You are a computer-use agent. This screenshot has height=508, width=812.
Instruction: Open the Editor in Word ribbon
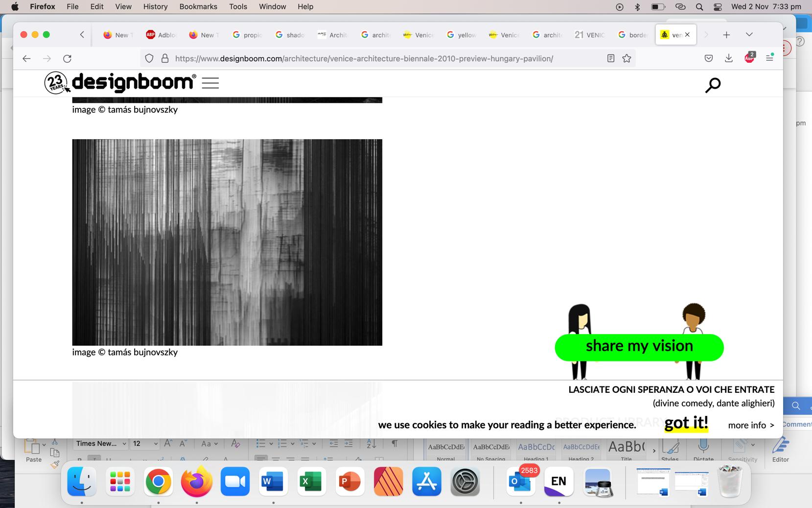click(x=780, y=450)
